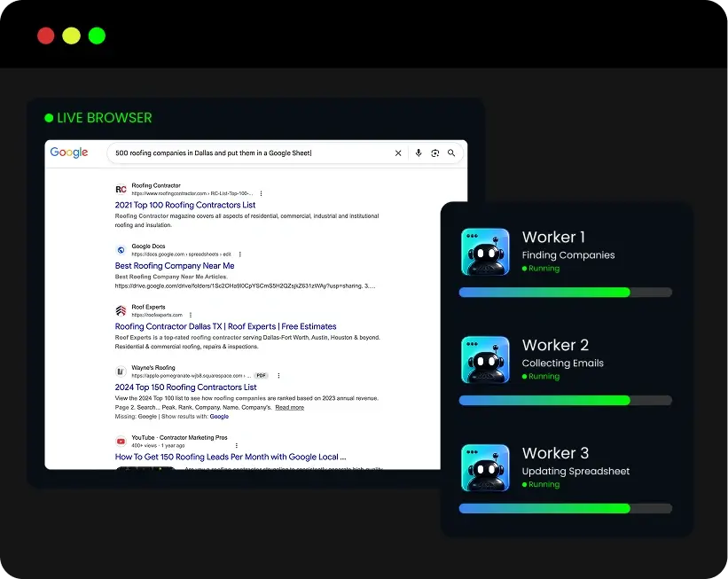Open 2021 Top 100 Roofing Contractors List
Viewport: 728px width, 579px height.
tap(185, 205)
